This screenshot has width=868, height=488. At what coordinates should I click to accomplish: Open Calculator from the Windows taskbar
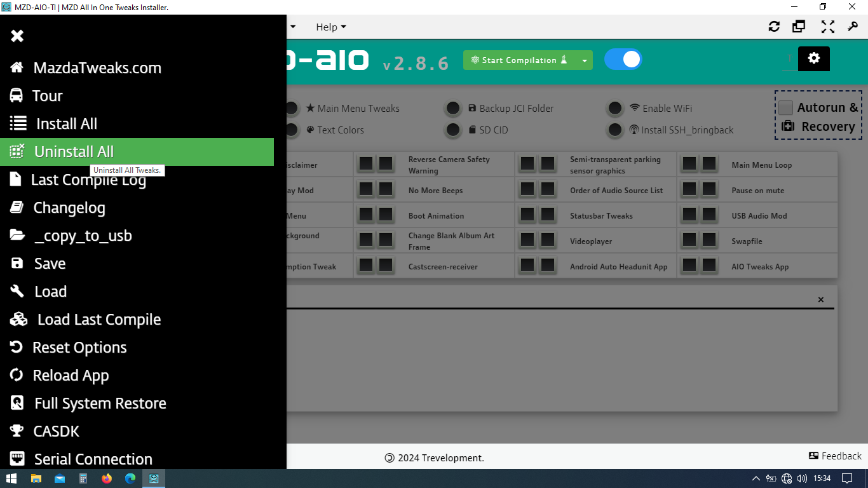click(x=83, y=478)
